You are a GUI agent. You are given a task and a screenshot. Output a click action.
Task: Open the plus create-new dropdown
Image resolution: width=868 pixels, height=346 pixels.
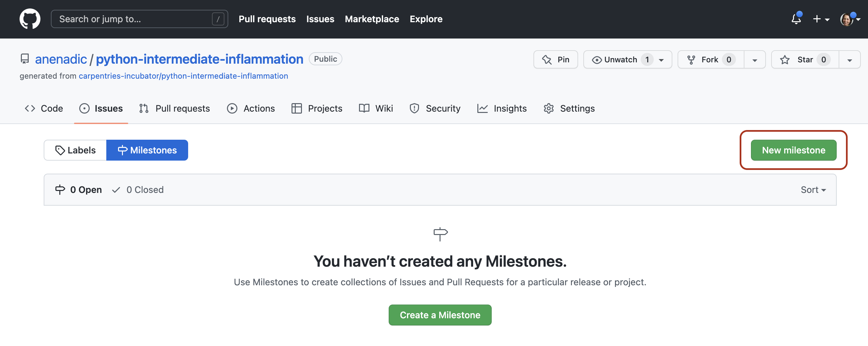point(821,19)
